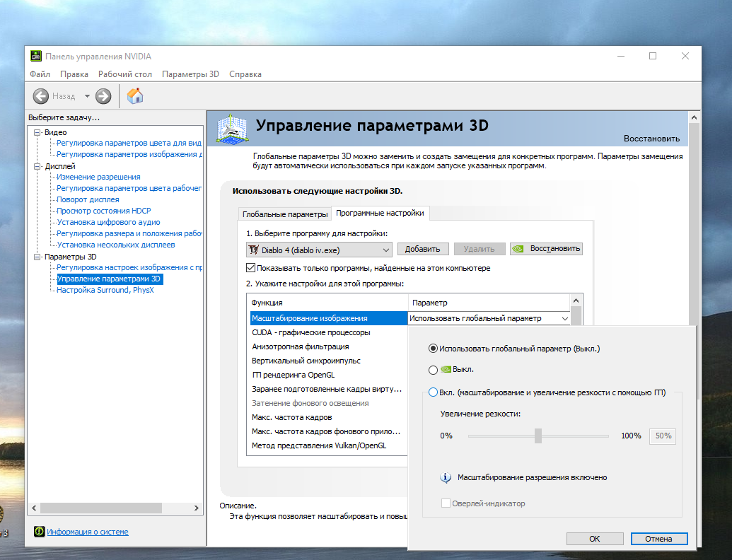This screenshot has height=560, width=732.
Task: Click the Восстановить button with NVIDIA logo
Action: pyautogui.click(x=546, y=249)
